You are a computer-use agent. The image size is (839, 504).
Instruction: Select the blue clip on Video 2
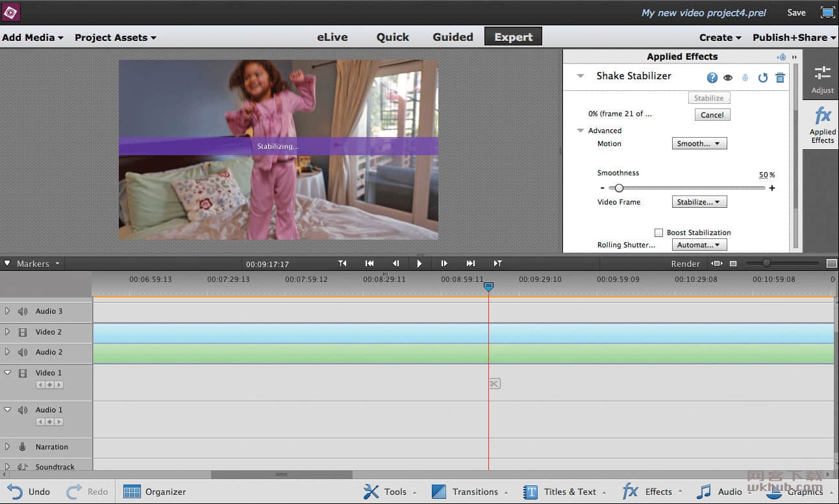click(x=464, y=333)
